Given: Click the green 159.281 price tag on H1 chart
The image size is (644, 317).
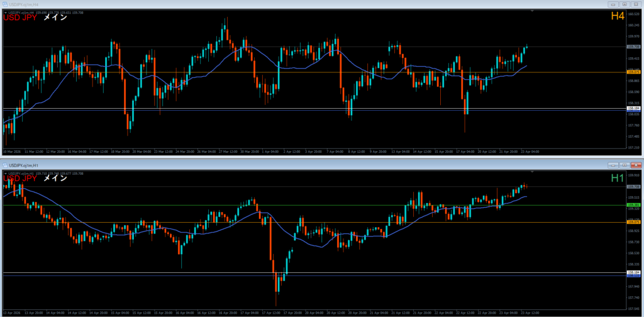Looking at the screenshot, I should 633,205.
